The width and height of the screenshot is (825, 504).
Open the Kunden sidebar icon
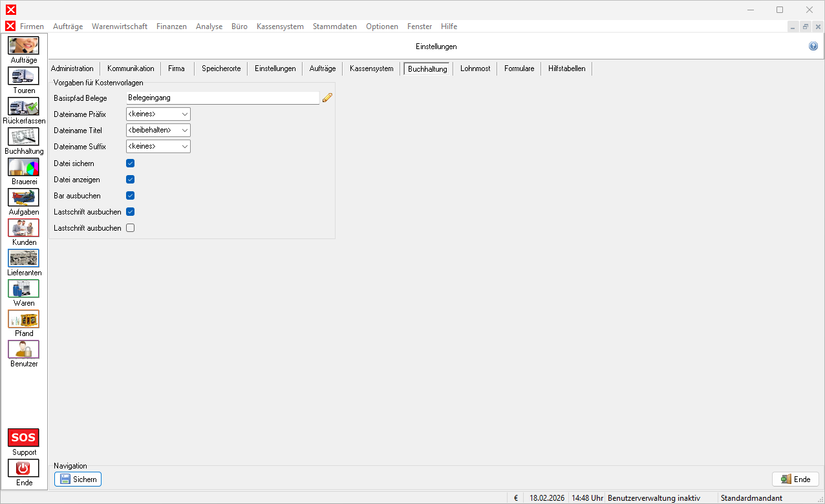[23, 228]
